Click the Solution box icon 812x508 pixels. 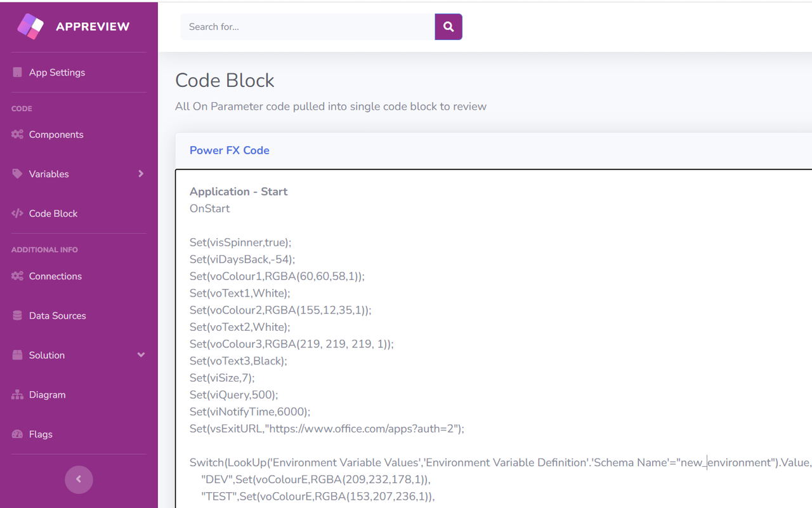(17, 355)
